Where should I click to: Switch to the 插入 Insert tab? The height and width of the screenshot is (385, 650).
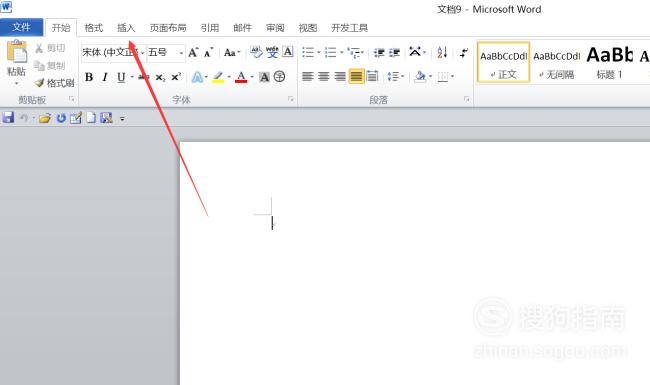click(126, 28)
